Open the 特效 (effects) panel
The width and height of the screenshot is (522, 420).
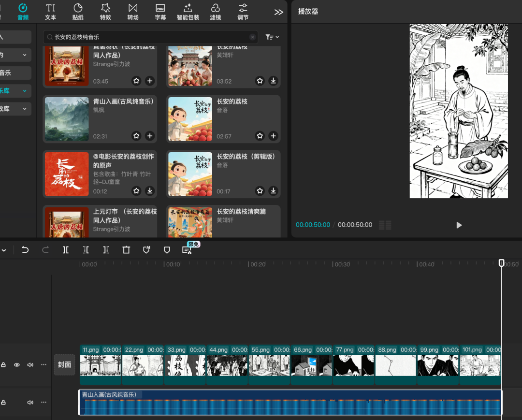click(105, 12)
